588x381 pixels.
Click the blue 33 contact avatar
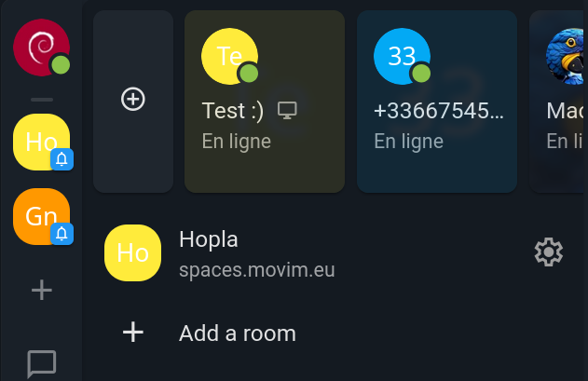(x=402, y=56)
